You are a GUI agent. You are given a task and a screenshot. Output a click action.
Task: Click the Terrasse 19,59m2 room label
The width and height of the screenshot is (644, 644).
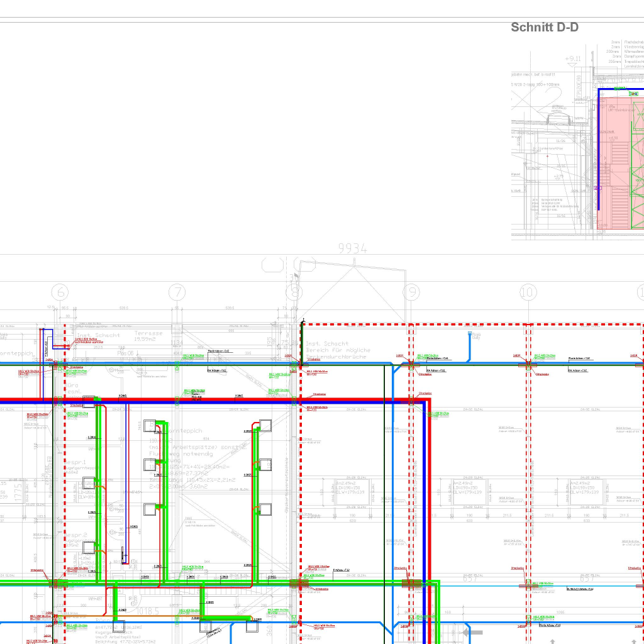click(x=148, y=336)
